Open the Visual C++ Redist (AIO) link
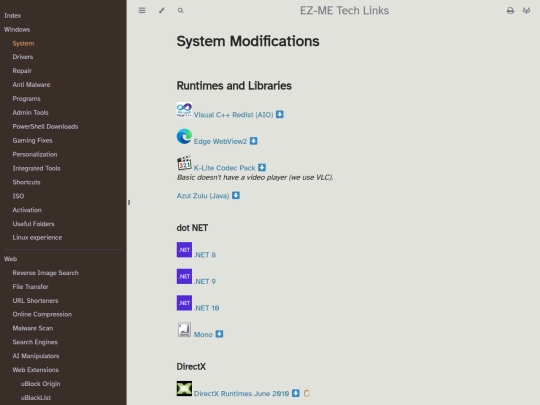The image size is (540, 405). tap(233, 115)
